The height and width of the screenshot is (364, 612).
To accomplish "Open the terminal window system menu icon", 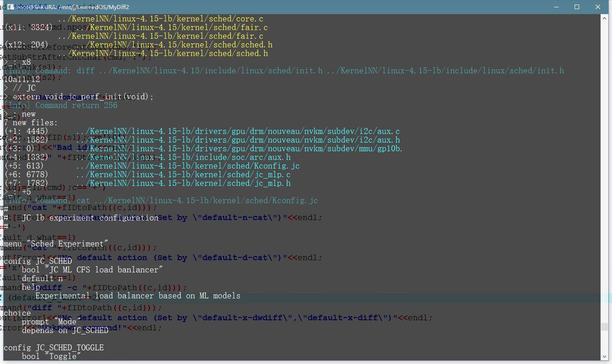I will (x=10, y=7).
